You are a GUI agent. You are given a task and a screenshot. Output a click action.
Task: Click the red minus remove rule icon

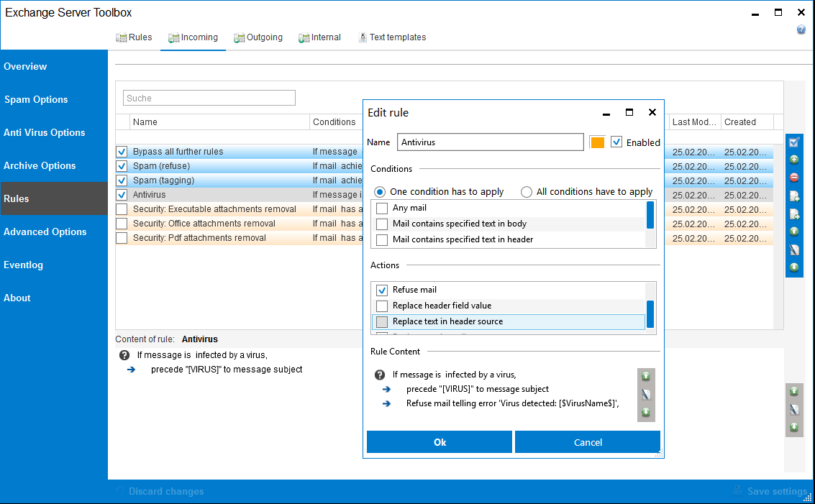(x=794, y=178)
